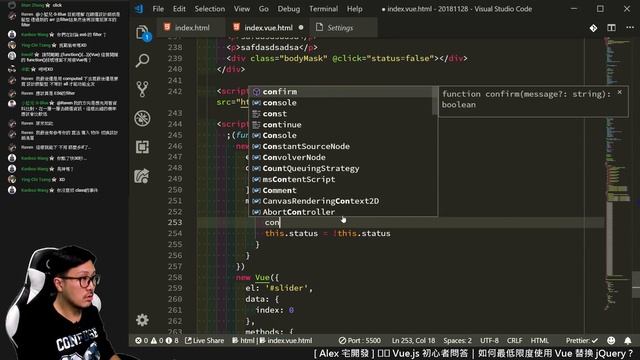This screenshot has height=360, width=640.
Task: Open the Debug view (crossed bug icon)
Action: (142, 118)
